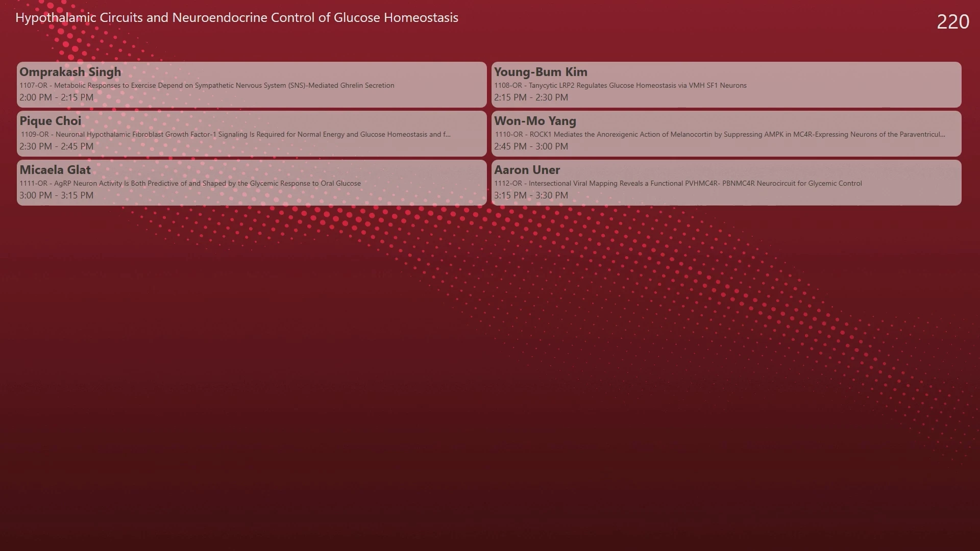Click the 2:00 PM - 2:15 PM time slot
The image size is (980, 551).
coord(57,97)
